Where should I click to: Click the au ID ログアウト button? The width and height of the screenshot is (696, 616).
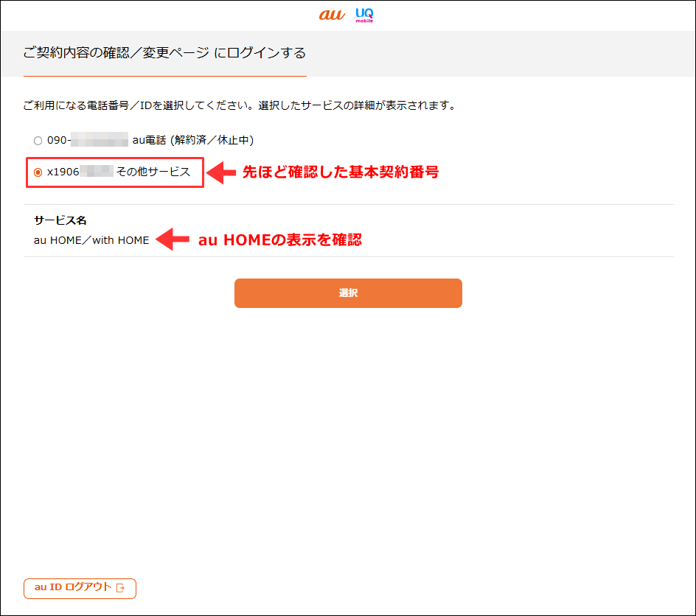pyautogui.click(x=80, y=588)
